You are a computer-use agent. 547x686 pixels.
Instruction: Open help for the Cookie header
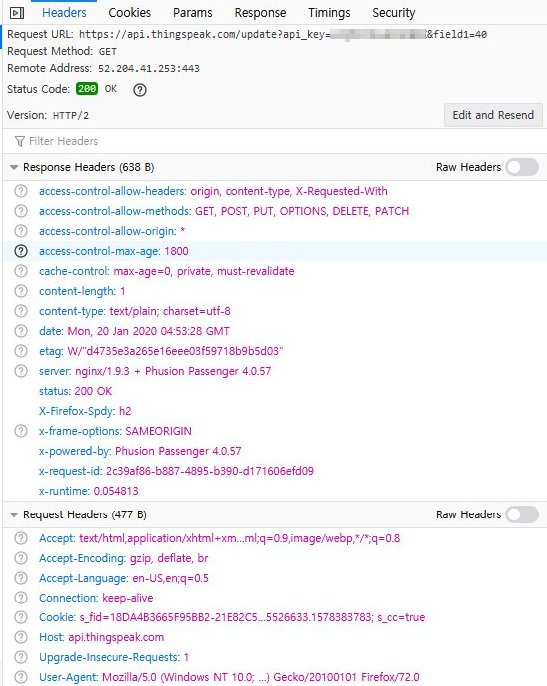21,617
